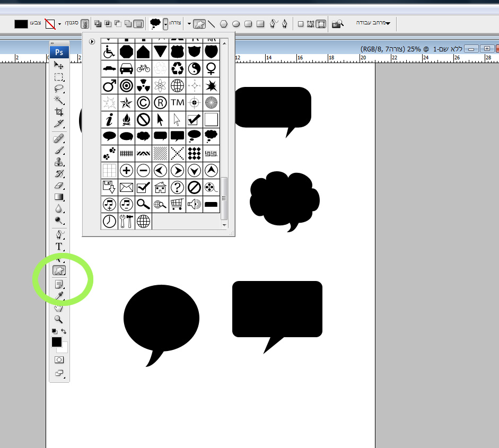The width and height of the screenshot is (499, 448).
Task: Open geometry options arrow beside Custom Shape
Action: coord(189,23)
